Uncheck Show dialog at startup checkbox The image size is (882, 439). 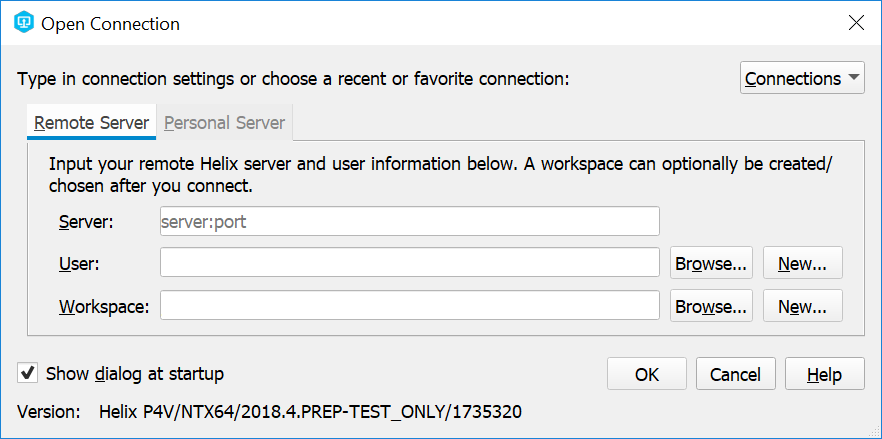coord(28,373)
